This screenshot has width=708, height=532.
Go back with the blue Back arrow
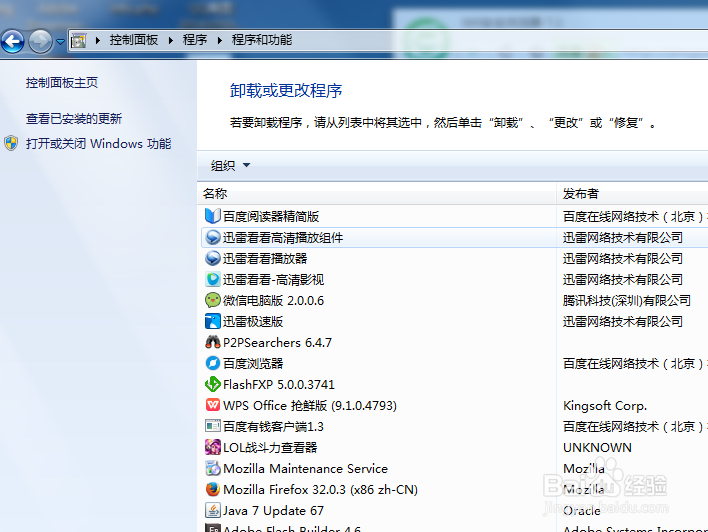tap(13, 42)
